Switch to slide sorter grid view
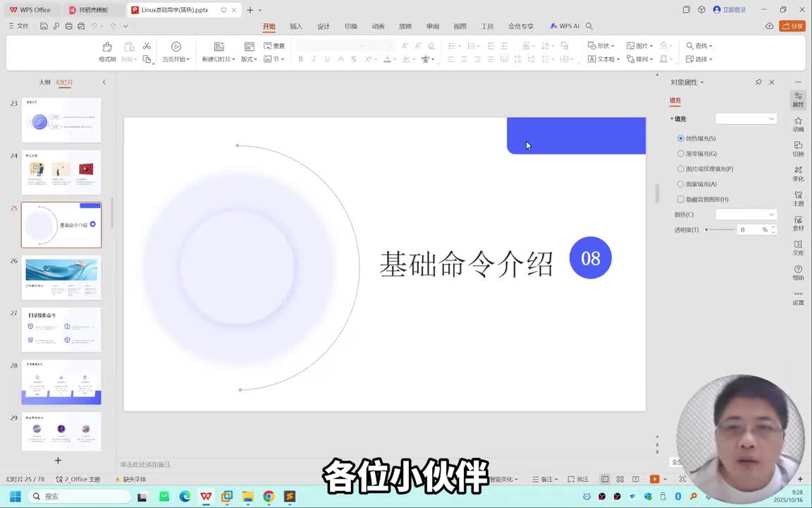This screenshot has height=508, width=812. pos(620,479)
